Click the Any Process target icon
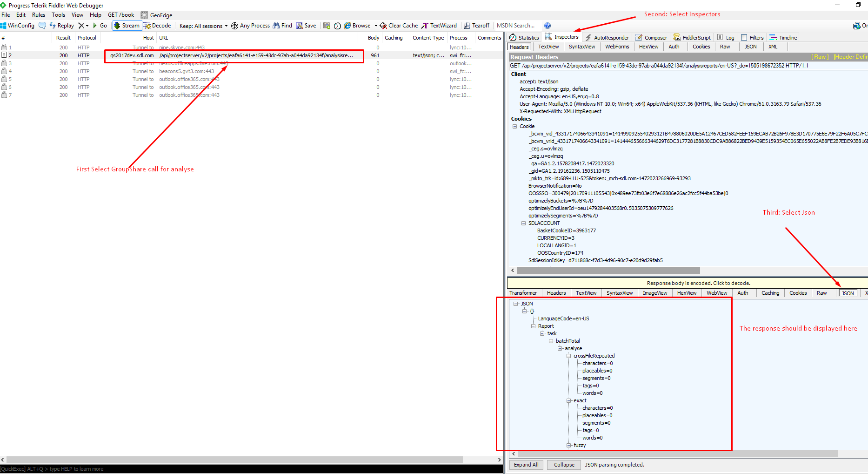Viewport: 868px width, 474px height. tap(235, 26)
